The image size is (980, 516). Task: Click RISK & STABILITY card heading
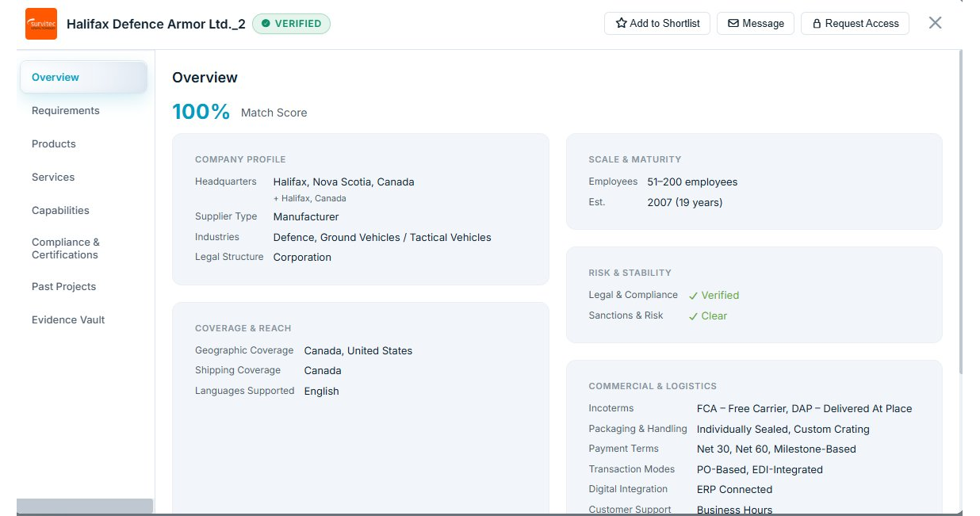click(x=630, y=273)
